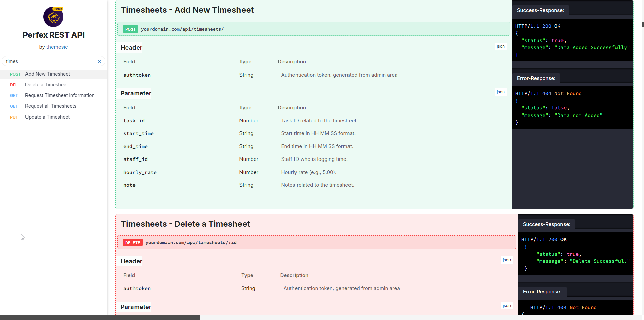Image resolution: width=644 pixels, height=320 pixels.
Task: Select Add New Timesheet in sidebar
Action: coord(48,74)
